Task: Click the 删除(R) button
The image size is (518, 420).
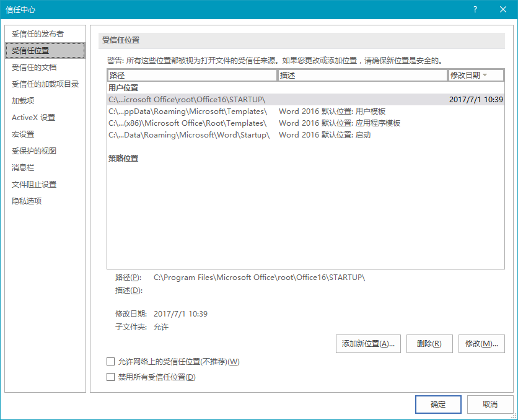Action: [x=429, y=344]
